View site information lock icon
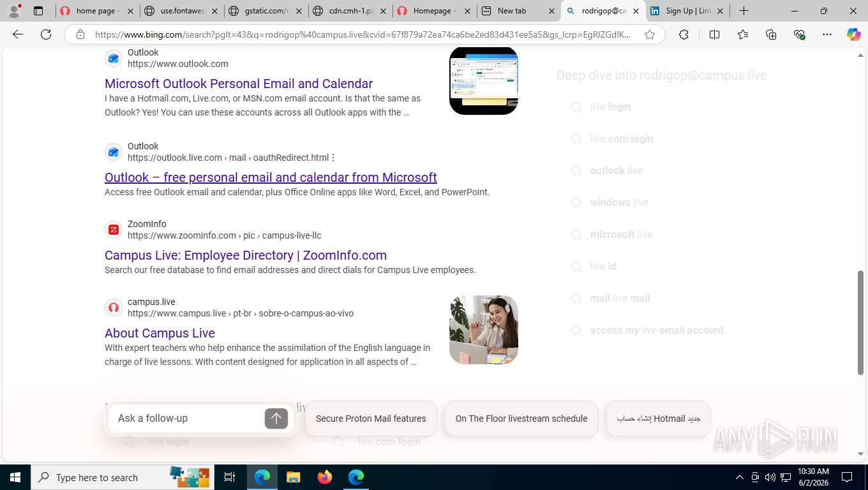Image resolution: width=868 pixels, height=490 pixels. (80, 34)
